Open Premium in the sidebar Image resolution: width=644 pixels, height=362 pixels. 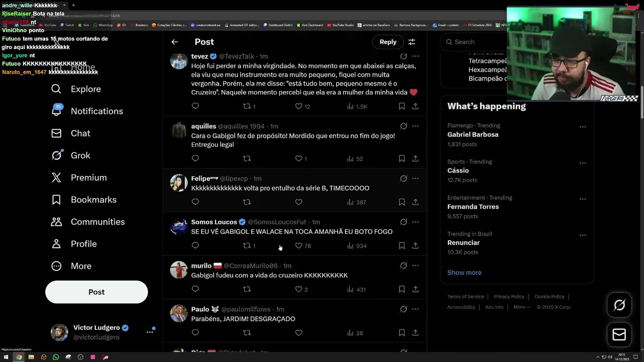tap(78, 177)
